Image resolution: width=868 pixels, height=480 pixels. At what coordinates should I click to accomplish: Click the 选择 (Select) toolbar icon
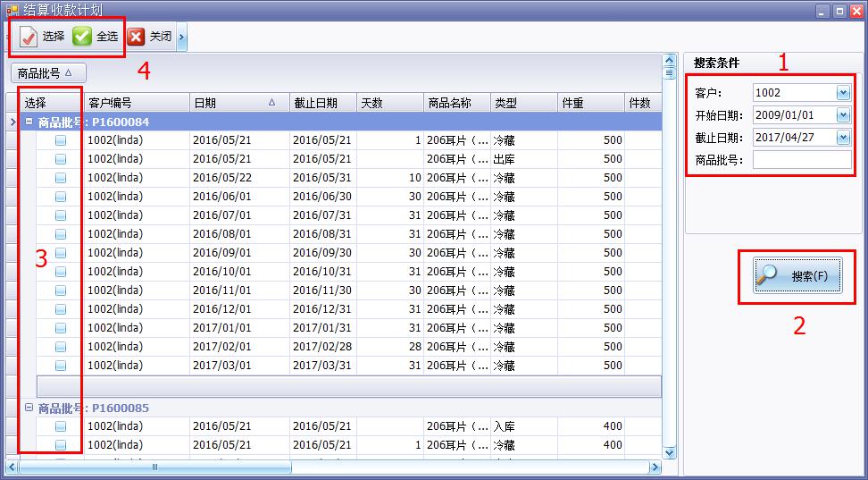29,37
